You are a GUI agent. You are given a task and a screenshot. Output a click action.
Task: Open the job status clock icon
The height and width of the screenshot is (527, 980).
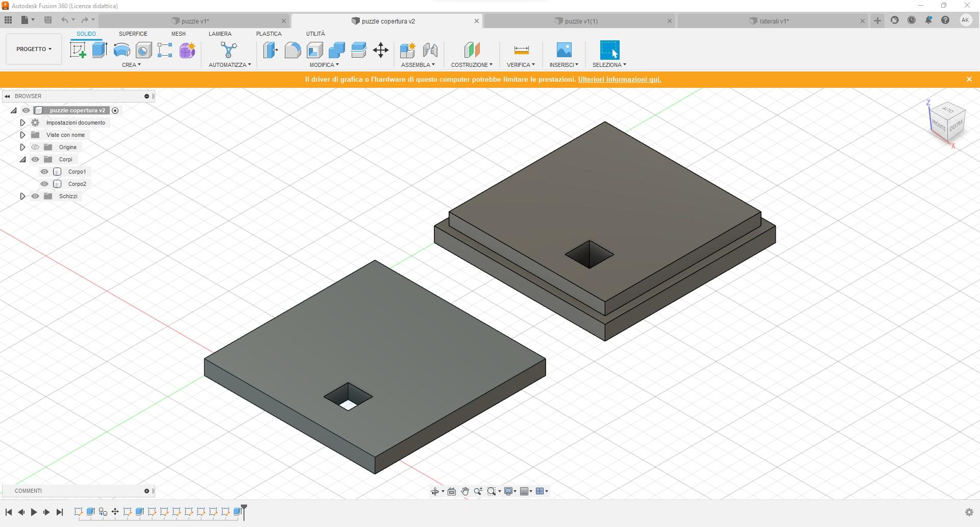912,20
